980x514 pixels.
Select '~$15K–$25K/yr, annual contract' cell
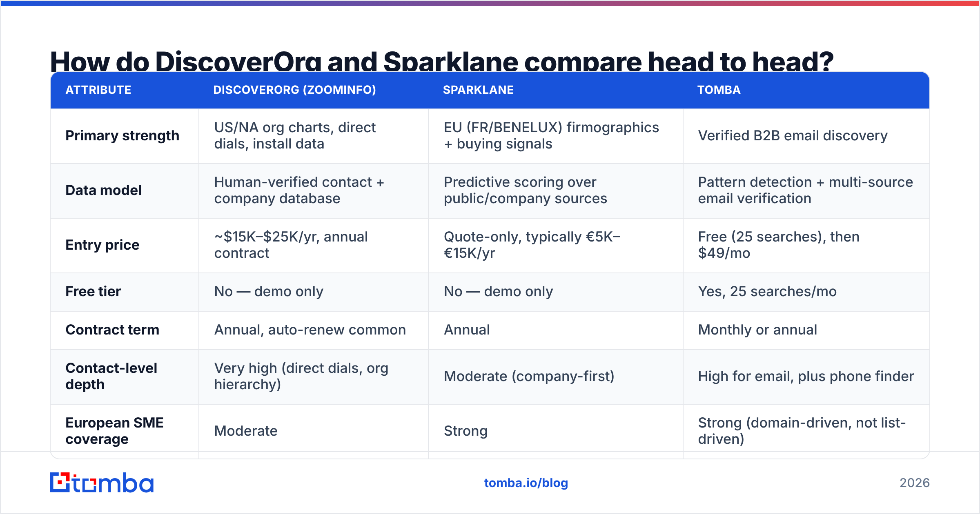point(314,245)
